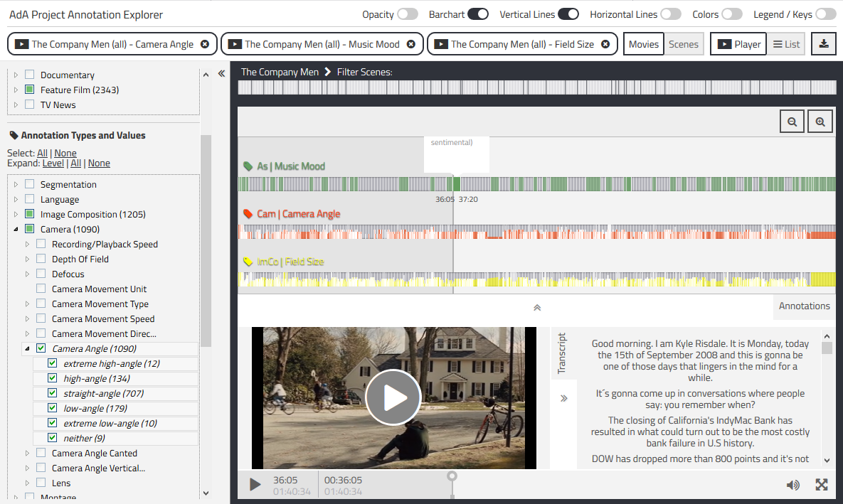The height and width of the screenshot is (504, 843).
Task: Switch to the Scenes tab
Action: coord(684,44)
